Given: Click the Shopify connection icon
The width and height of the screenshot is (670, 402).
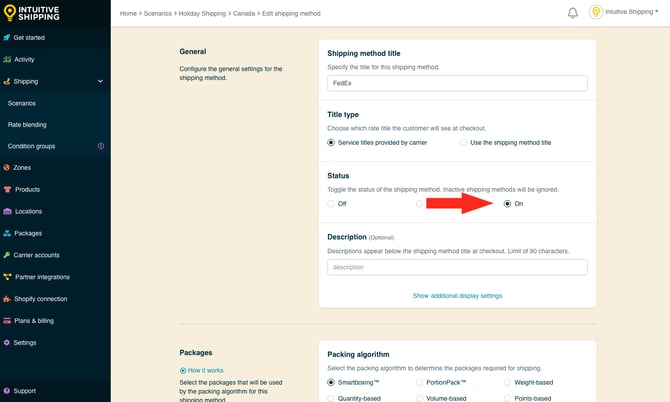Looking at the screenshot, I should 7,298.
